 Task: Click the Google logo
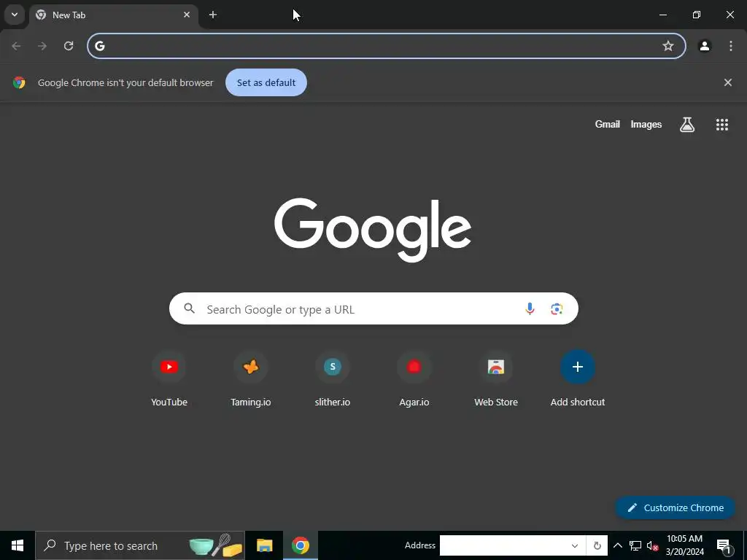point(373,230)
